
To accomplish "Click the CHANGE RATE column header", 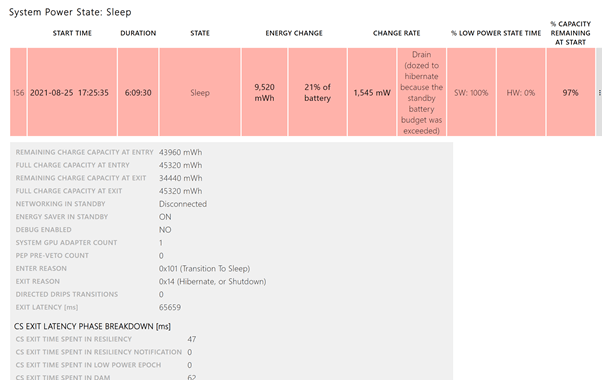I will [x=397, y=33].
